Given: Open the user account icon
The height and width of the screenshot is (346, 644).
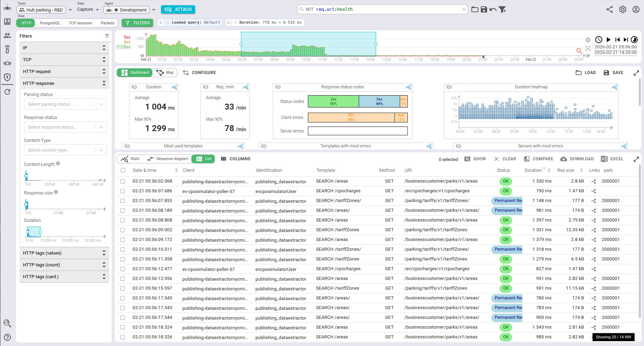Looking at the screenshot, I should (636, 10).
